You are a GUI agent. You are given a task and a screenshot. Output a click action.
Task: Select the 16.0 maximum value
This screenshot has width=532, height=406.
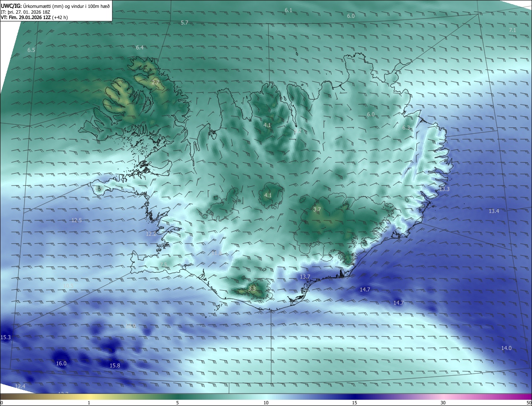61,363
